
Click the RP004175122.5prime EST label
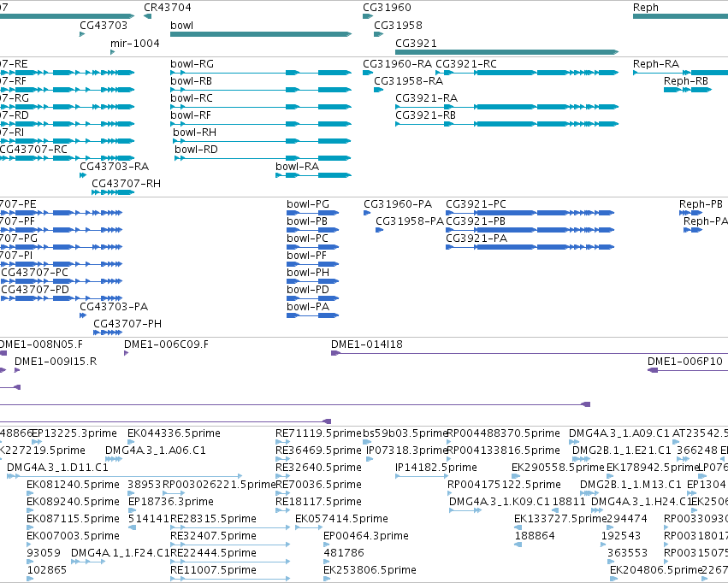click(x=504, y=486)
